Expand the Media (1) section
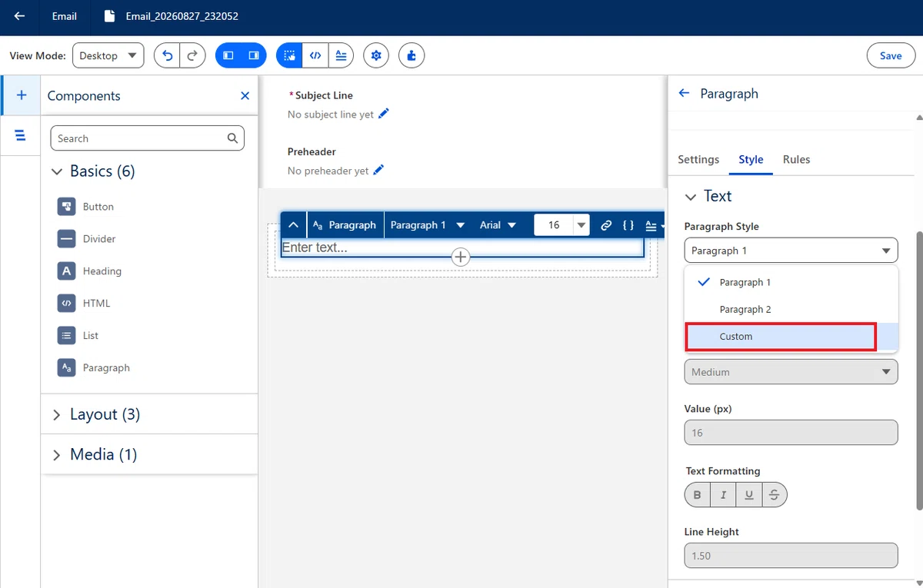Screen dimensions: 923x588 (56, 454)
